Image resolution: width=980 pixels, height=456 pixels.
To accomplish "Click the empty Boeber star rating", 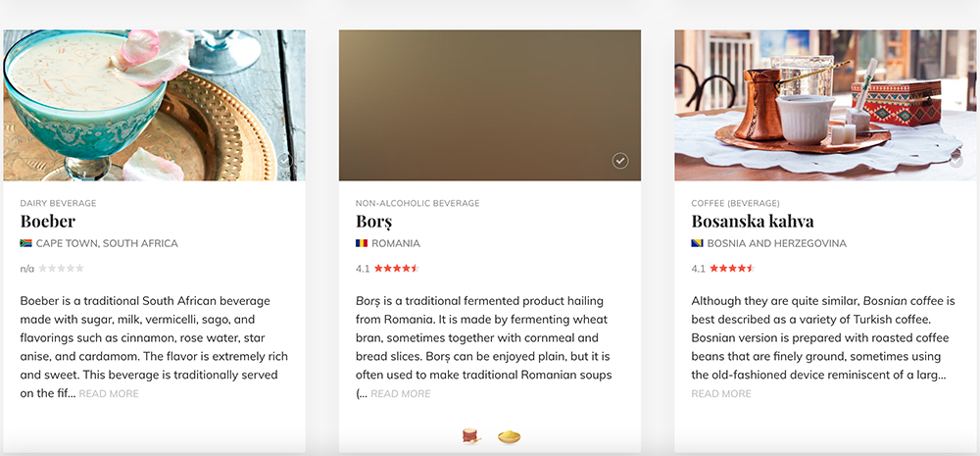I will pyautogui.click(x=61, y=269).
